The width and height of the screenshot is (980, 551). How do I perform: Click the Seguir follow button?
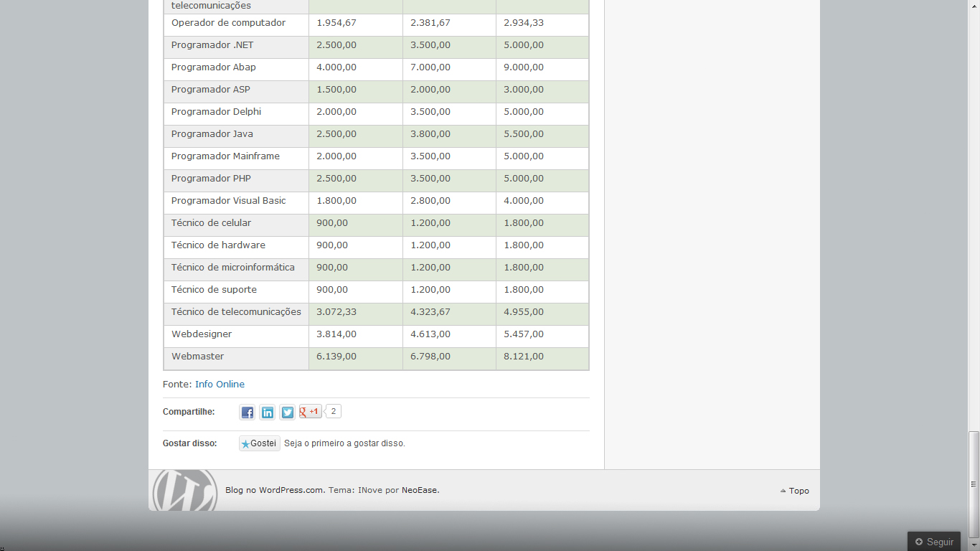click(934, 542)
